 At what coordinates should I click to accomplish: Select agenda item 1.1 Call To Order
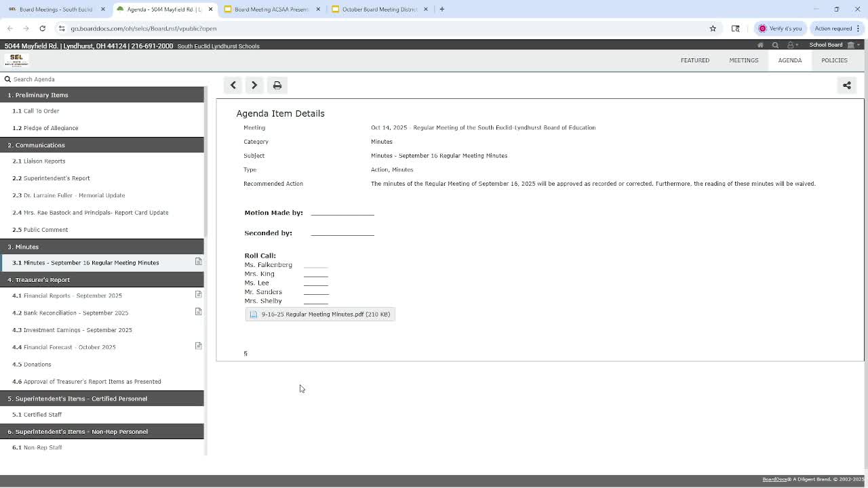(102, 111)
